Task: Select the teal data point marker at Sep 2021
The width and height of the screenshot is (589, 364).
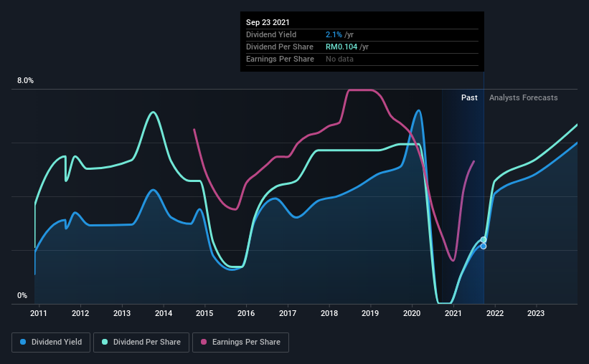Action: [484, 240]
